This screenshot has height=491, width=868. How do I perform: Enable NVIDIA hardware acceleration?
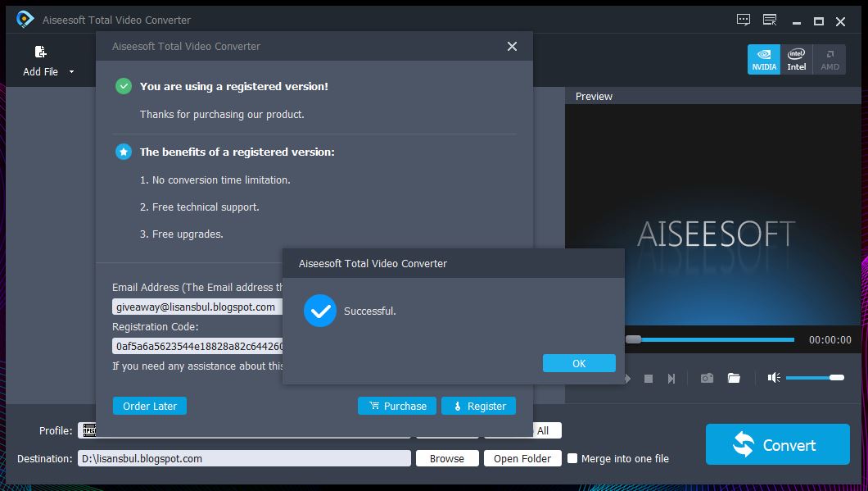(x=763, y=59)
